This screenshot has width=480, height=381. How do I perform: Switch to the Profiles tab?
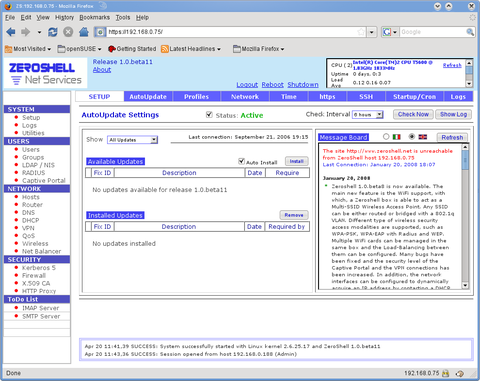click(196, 97)
